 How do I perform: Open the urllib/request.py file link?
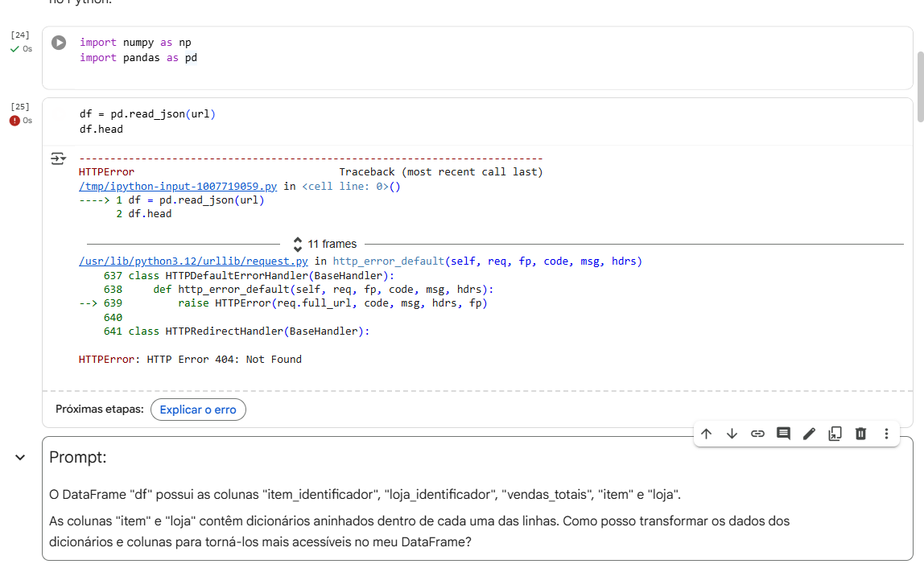pyautogui.click(x=193, y=261)
